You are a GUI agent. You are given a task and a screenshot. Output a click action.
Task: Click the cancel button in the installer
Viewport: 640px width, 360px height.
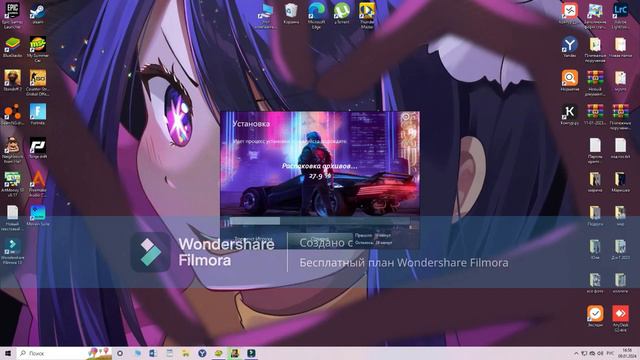point(320,240)
